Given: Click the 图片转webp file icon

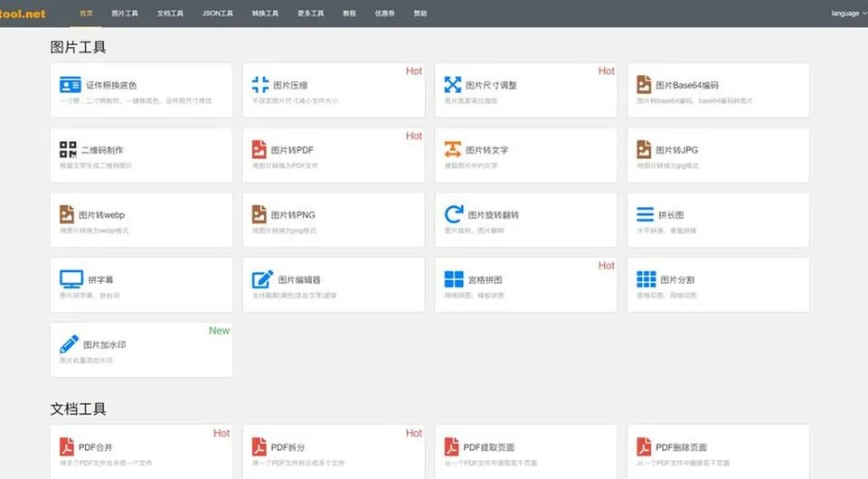Looking at the screenshot, I should (66, 214).
